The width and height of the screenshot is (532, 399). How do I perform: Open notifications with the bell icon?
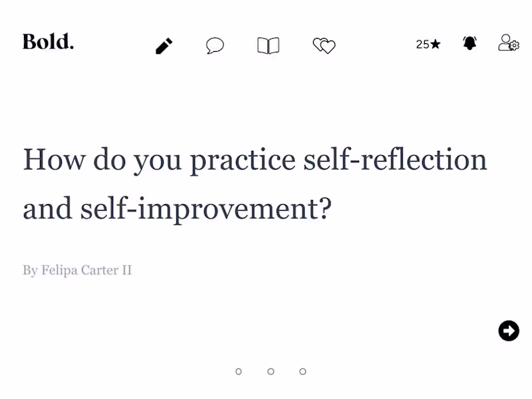(x=470, y=44)
